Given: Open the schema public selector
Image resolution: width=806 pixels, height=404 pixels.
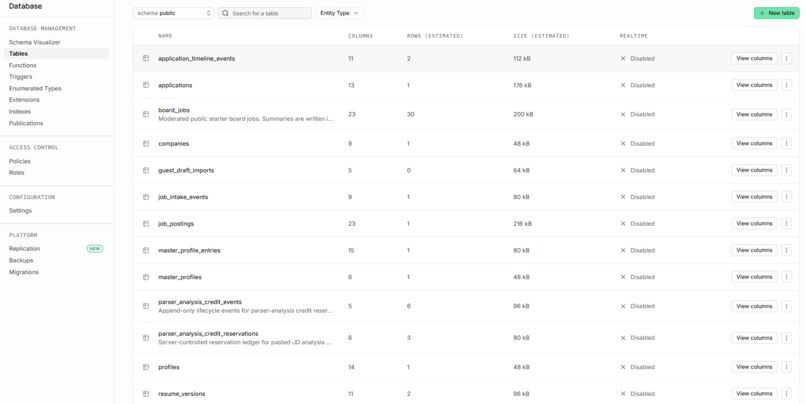Looking at the screenshot, I should [x=173, y=13].
